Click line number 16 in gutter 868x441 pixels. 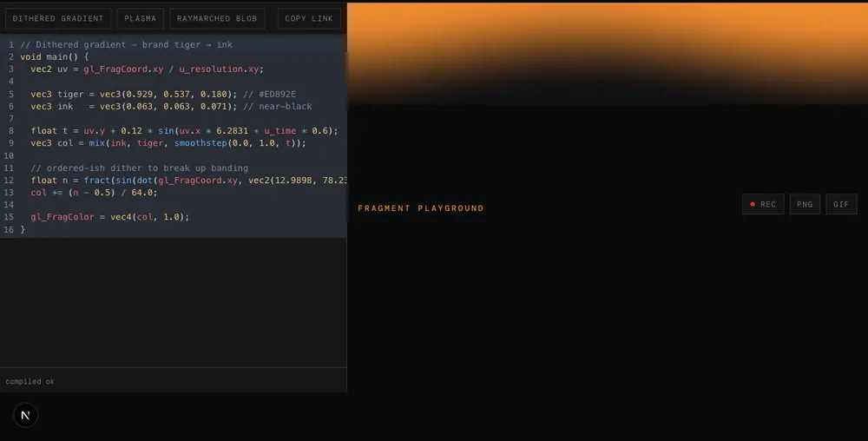pyautogui.click(x=9, y=230)
